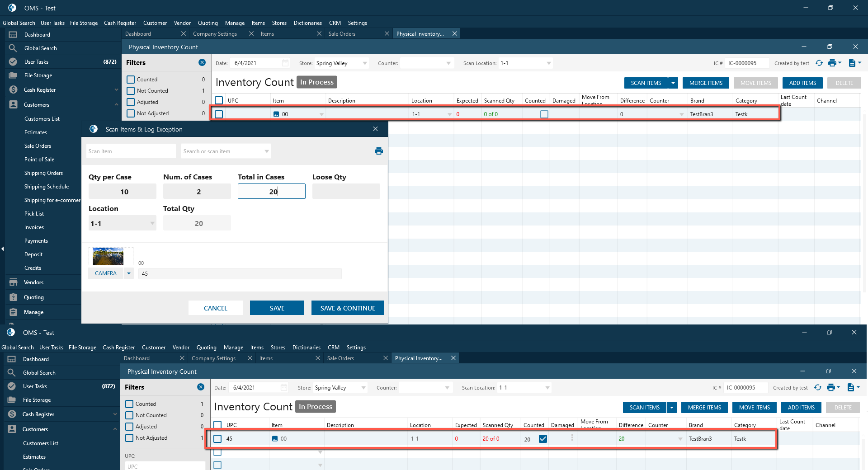
Task: Click Global Search magnifier icon in upper sidebar
Action: 13,48
